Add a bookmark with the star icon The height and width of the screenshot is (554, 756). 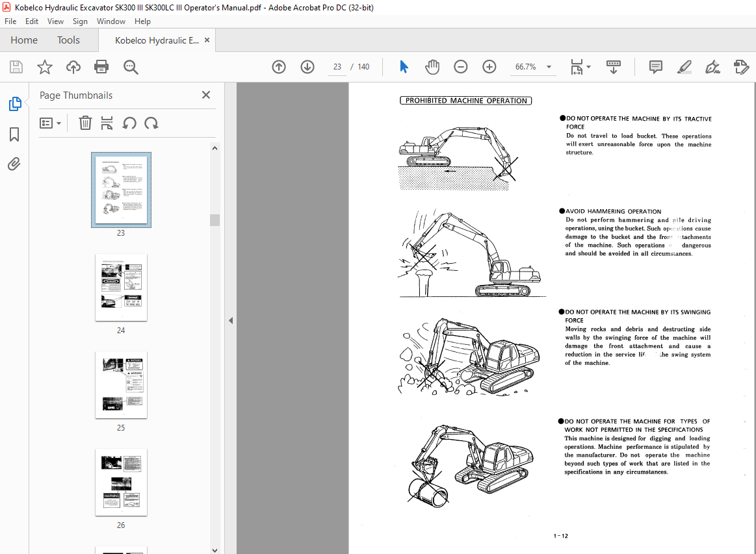pos(45,67)
